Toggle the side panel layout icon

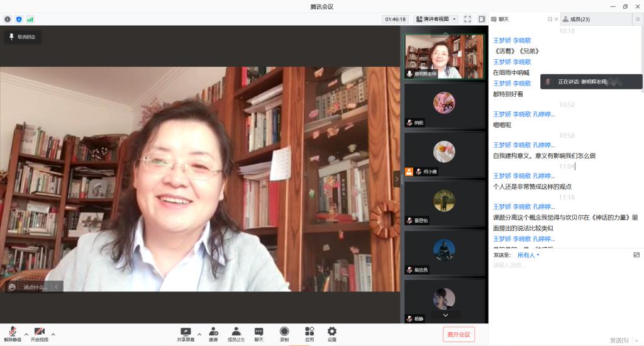pyautogui.click(x=482, y=20)
